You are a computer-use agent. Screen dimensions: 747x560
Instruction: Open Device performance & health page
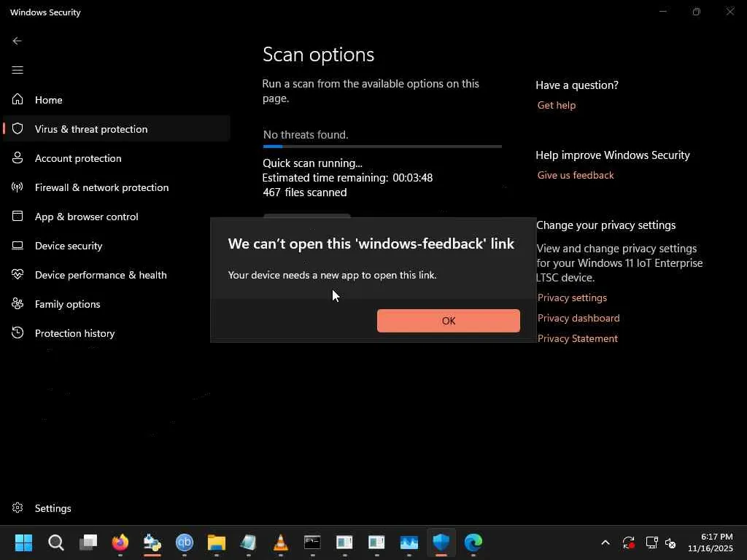(116, 275)
